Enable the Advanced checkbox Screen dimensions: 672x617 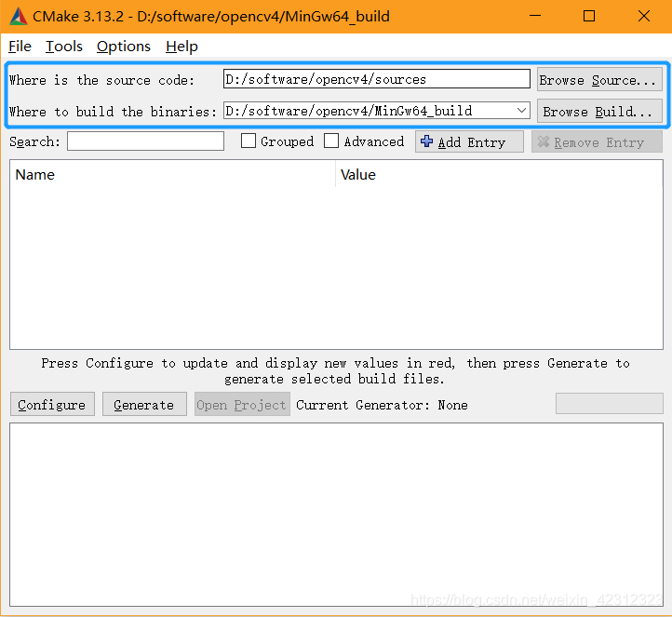330,141
